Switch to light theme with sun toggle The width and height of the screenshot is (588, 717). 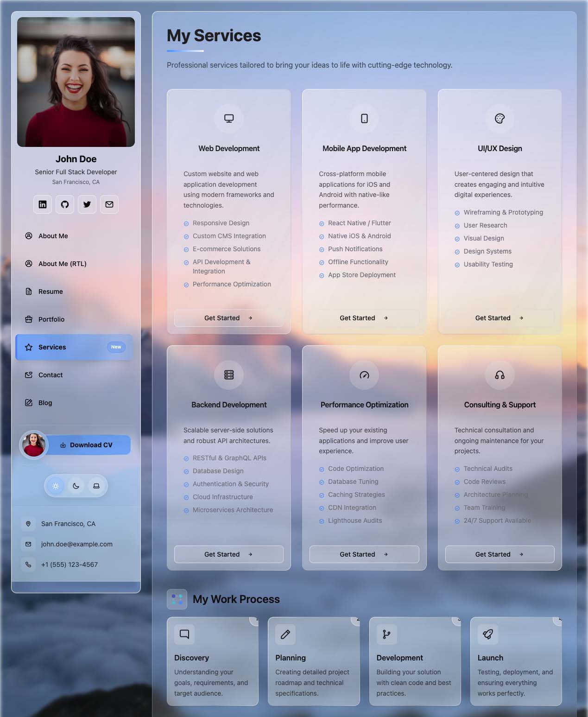(56, 486)
